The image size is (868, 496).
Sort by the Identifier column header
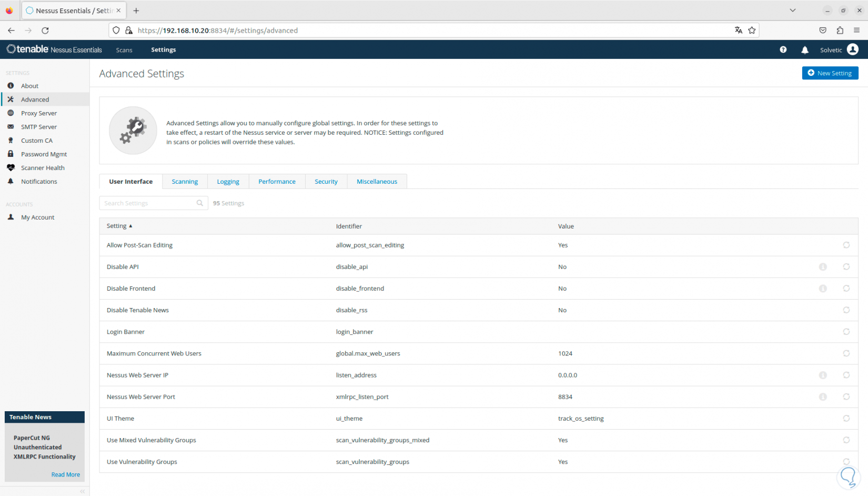349,226
